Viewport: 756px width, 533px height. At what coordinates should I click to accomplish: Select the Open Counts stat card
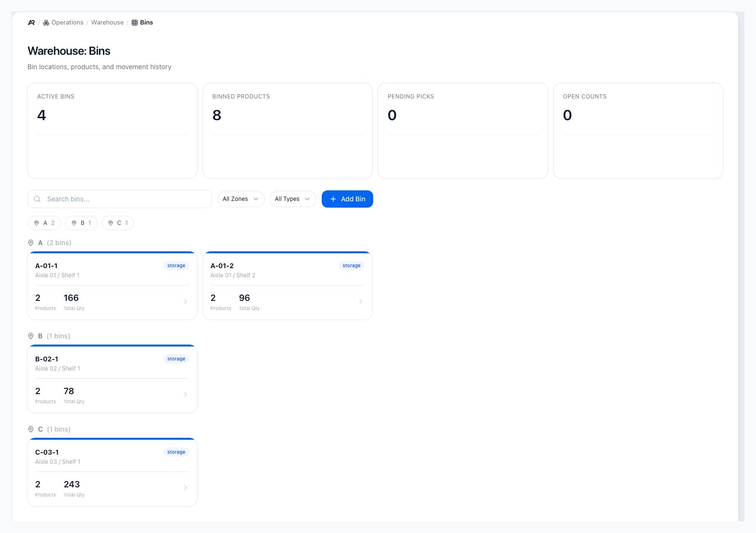[638, 131]
